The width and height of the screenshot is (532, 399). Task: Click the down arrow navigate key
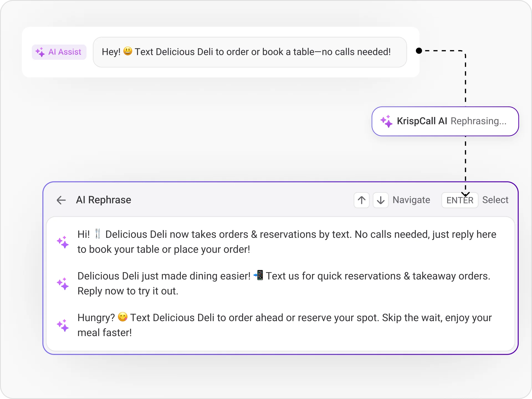[x=381, y=200]
